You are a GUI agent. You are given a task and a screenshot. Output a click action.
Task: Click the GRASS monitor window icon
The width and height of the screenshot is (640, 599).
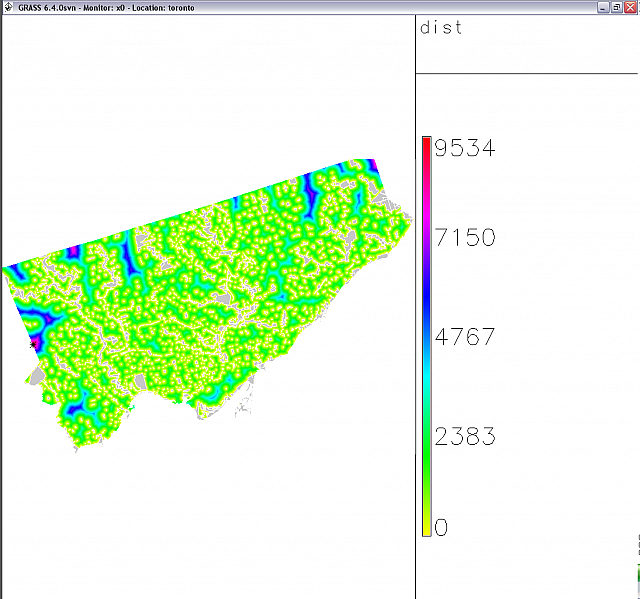coord(8,7)
